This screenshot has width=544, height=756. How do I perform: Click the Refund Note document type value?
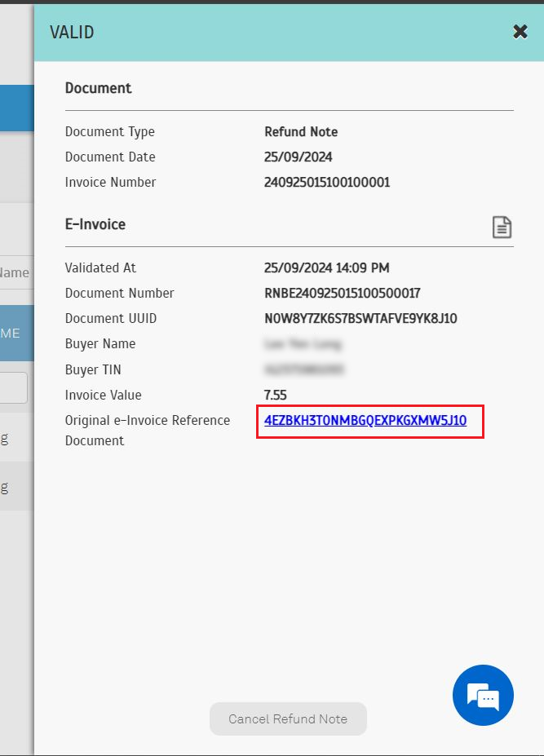point(301,131)
